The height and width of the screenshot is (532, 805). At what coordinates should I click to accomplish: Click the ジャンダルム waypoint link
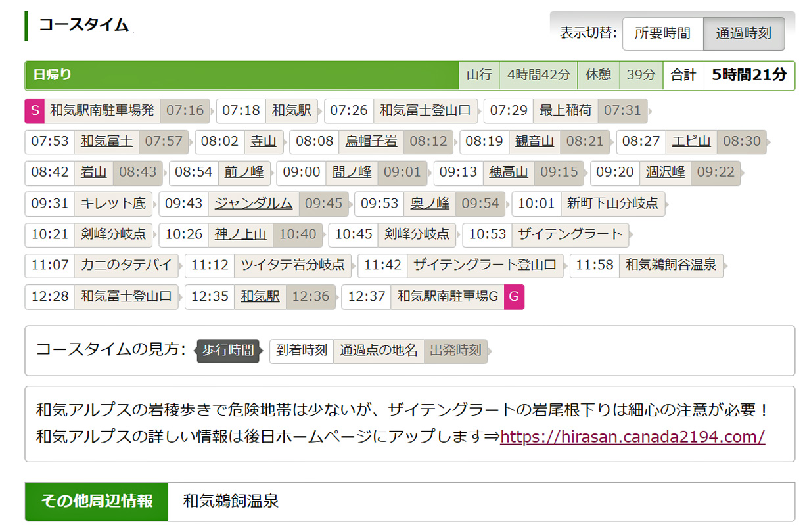pos(254,203)
